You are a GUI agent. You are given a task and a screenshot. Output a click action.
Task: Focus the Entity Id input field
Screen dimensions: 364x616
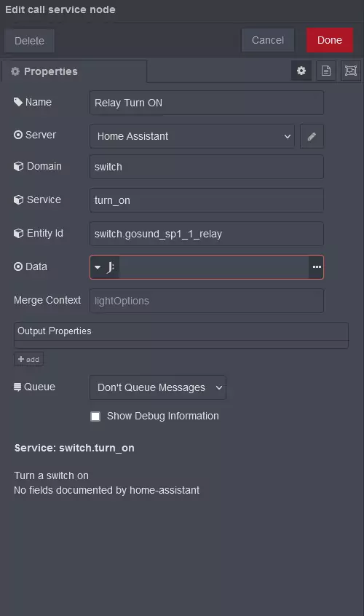[207, 234]
